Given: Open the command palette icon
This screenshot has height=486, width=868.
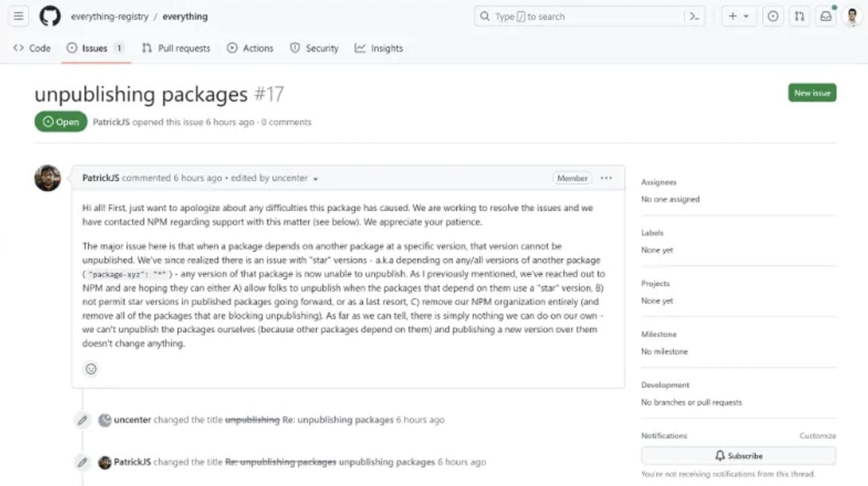Looking at the screenshot, I should [694, 17].
